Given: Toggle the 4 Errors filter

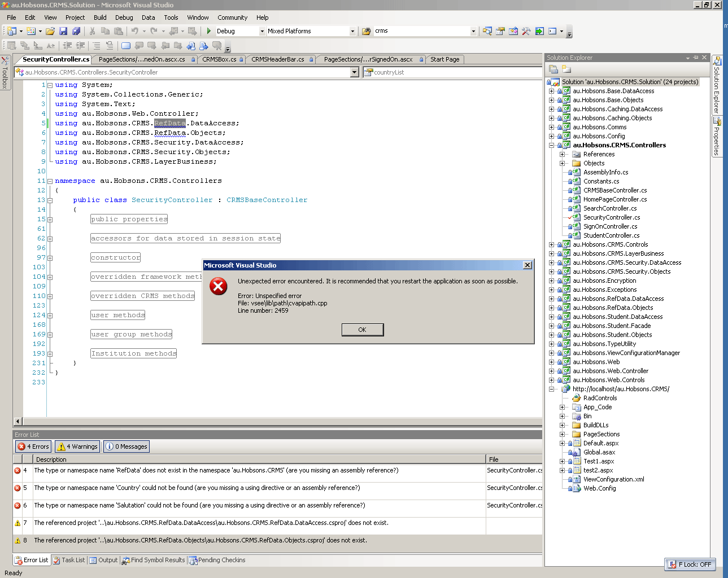Looking at the screenshot, I should pyautogui.click(x=33, y=446).
